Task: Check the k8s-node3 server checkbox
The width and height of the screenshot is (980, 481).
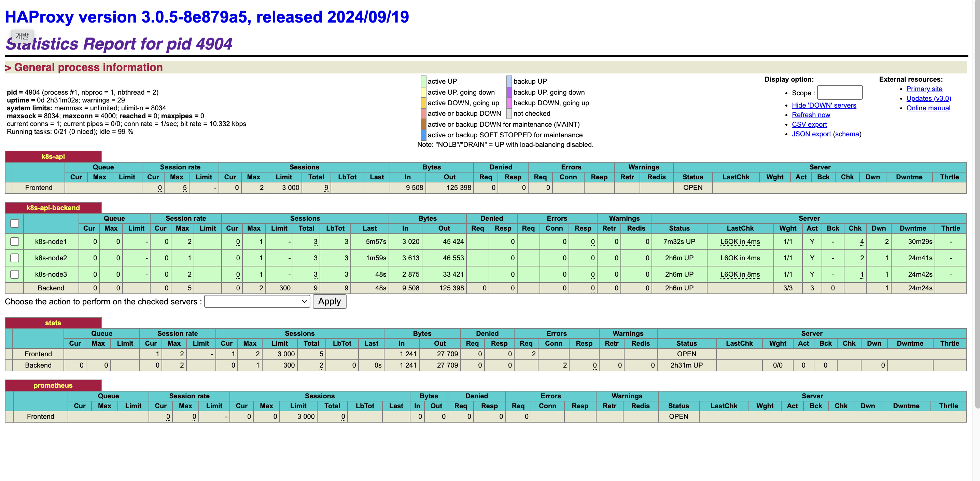Action: click(14, 274)
